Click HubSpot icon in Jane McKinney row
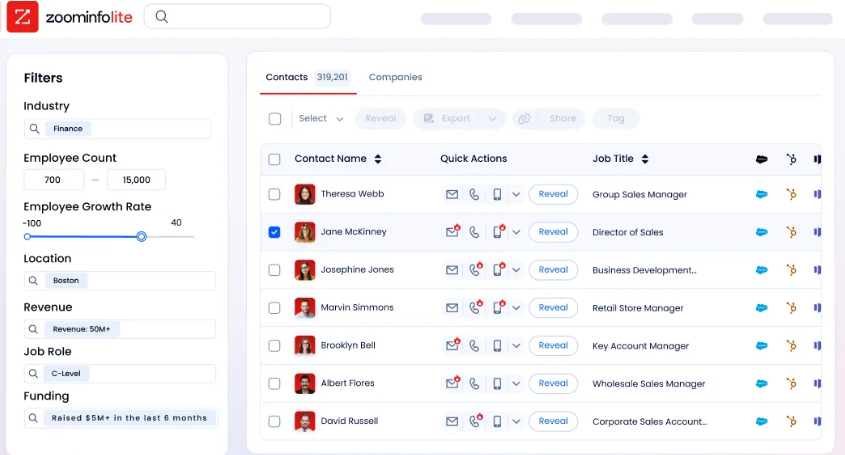The image size is (845, 455). tap(791, 232)
